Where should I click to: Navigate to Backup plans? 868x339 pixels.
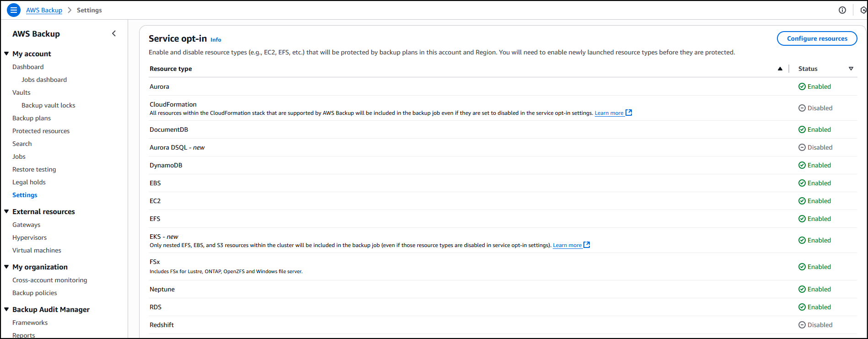[32, 118]
